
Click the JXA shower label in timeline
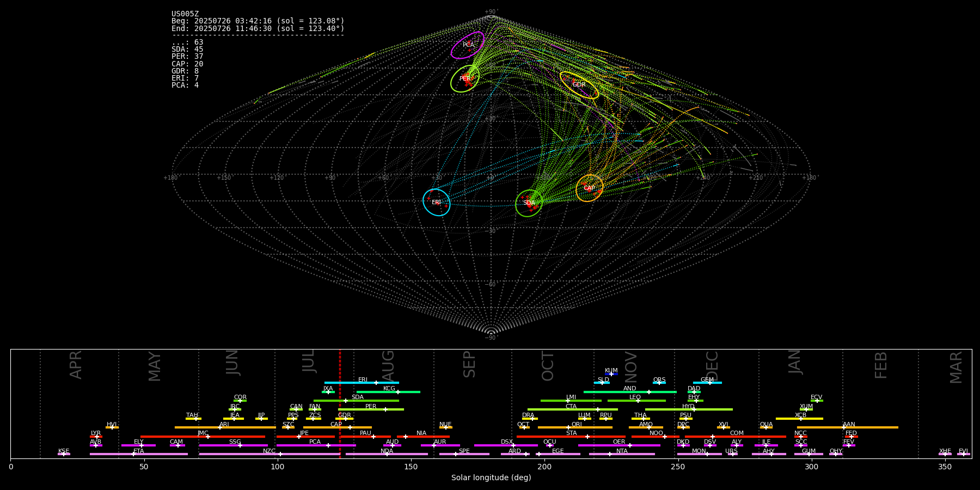[x=328, y=388]
